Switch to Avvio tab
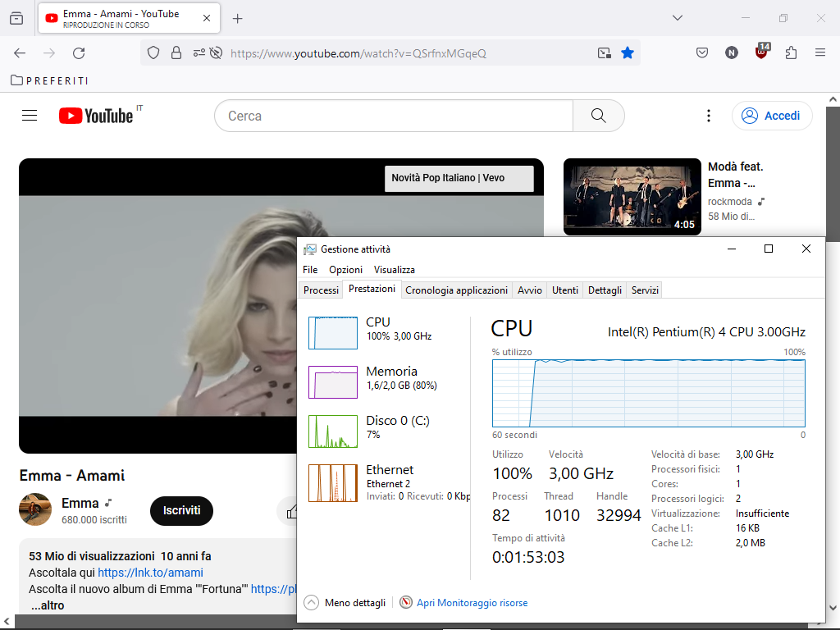 point(530,290)
